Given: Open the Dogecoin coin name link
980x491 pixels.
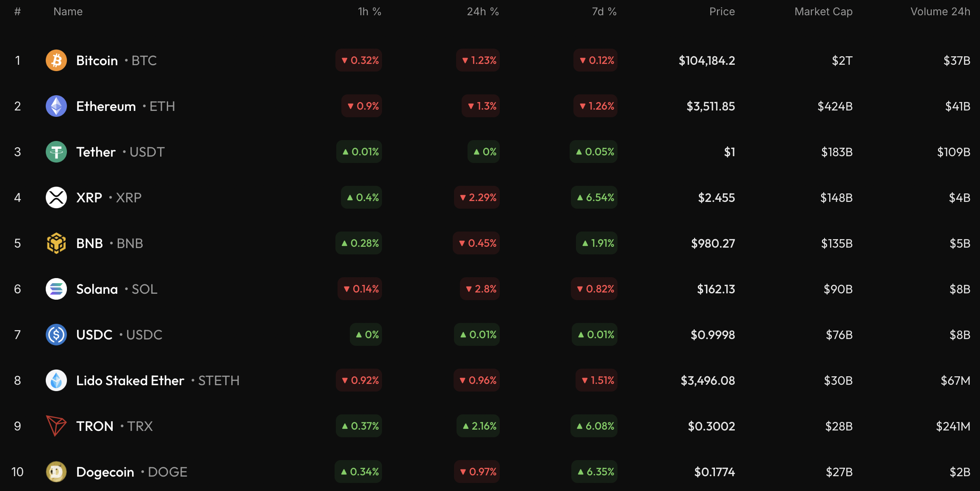Looking at the screenshot, I should pyautogui.click(x=105, y=472).
